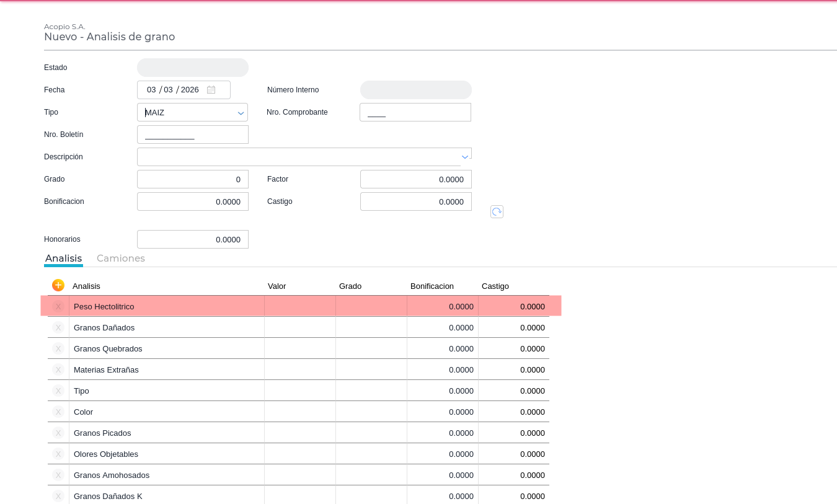
Task: Select the Factor value field
Action: [415, 179]
